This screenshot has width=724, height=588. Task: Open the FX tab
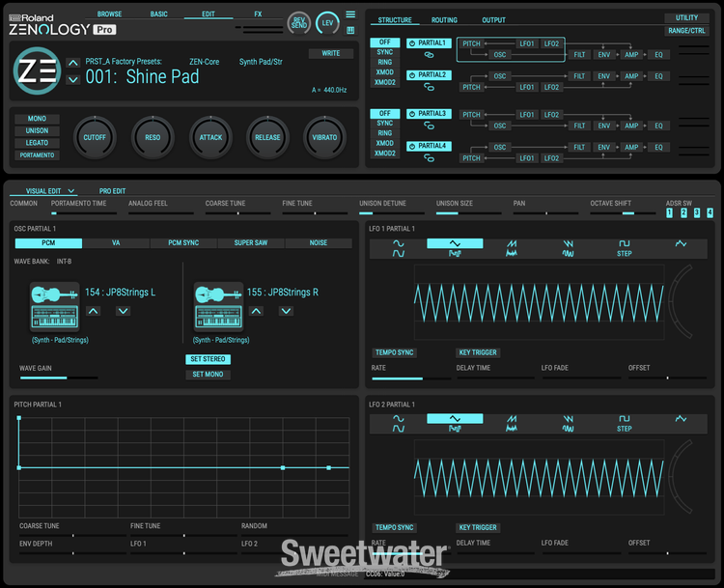point(258,14)
